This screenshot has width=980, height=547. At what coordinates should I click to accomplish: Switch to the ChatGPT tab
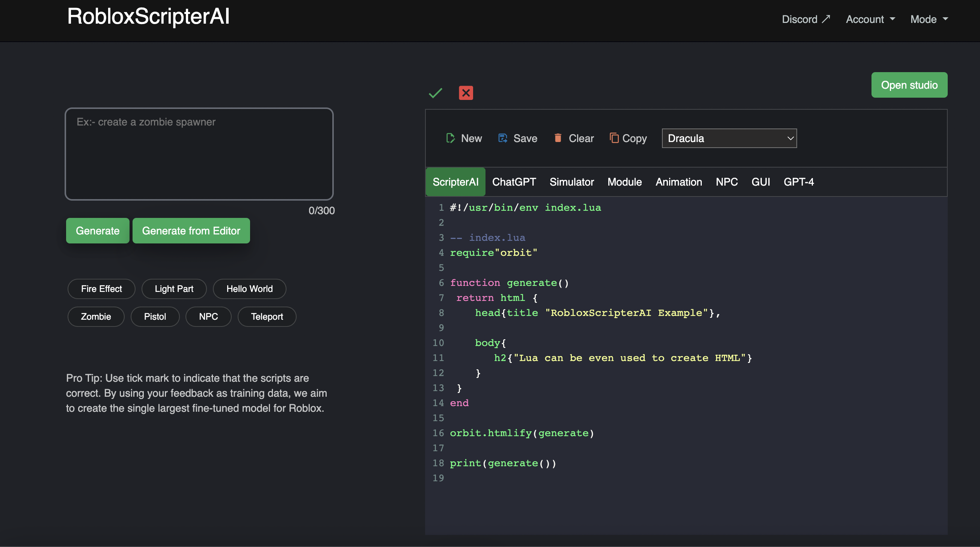pos(514,181)
